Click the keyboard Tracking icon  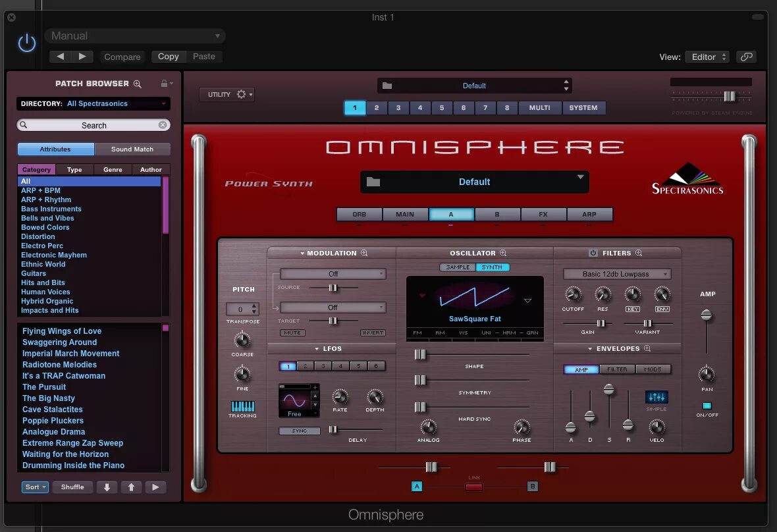[242, 406]
